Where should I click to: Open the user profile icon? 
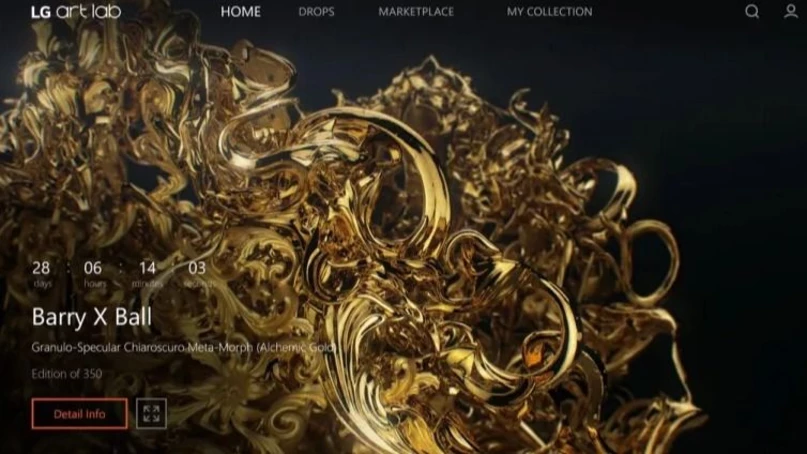tap(791, 11)
